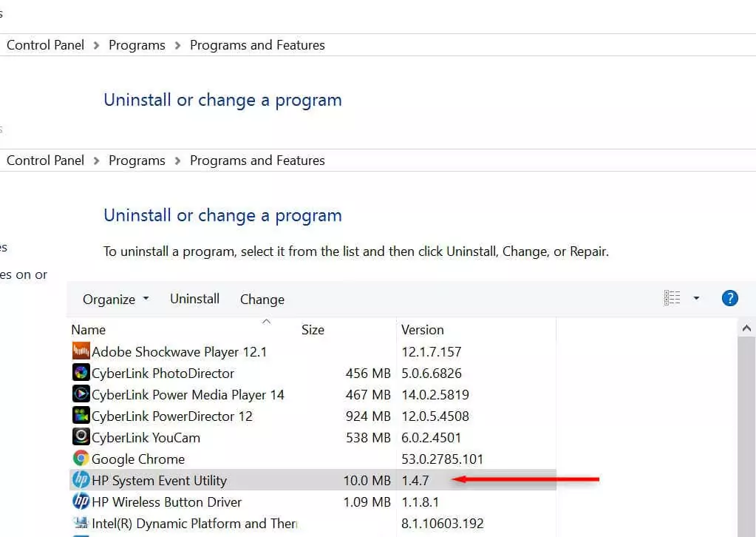Screen dimensions: 756x537
Task: Click the 1.09 MB size value
Action: click(x=367, y=502)
